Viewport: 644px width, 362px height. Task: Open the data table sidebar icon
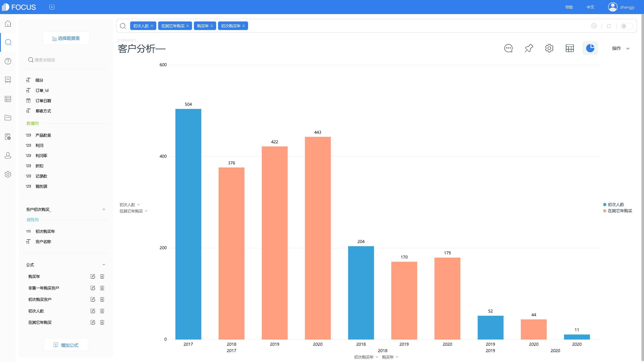(8, 99)
